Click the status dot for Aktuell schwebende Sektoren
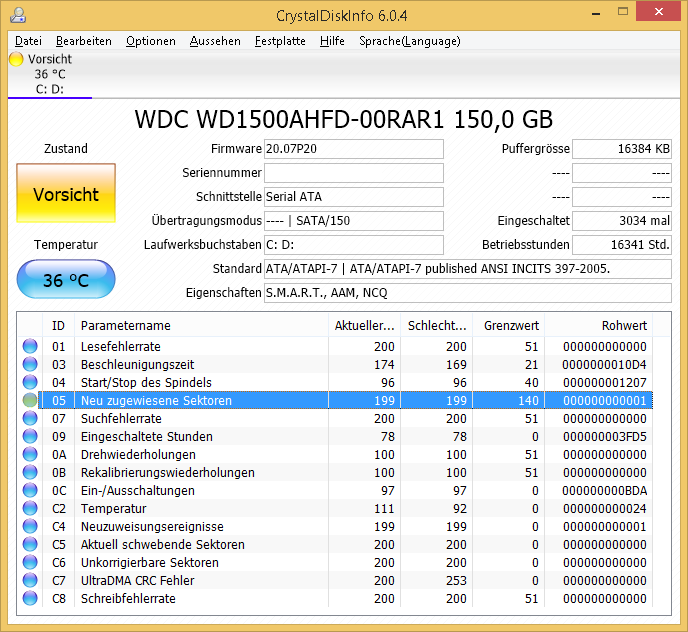Screen dimensions: 688x632 pos(30,544)
